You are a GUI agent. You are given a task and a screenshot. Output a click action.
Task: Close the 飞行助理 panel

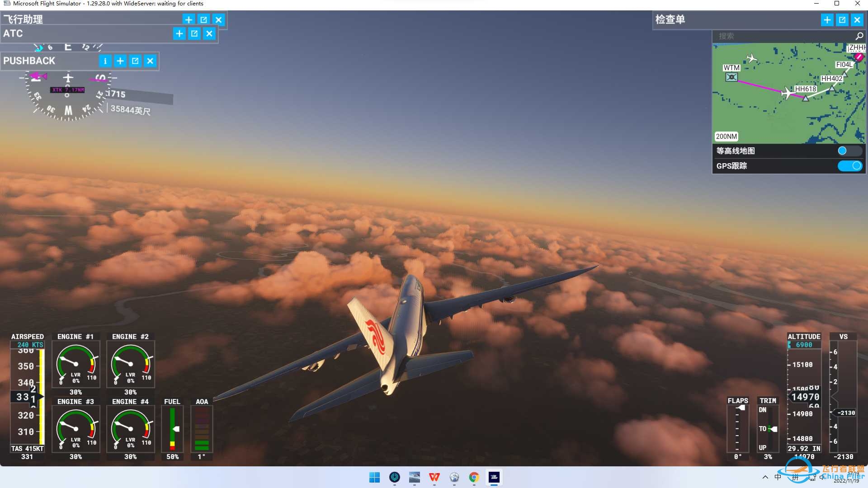(x=218, y=19)
